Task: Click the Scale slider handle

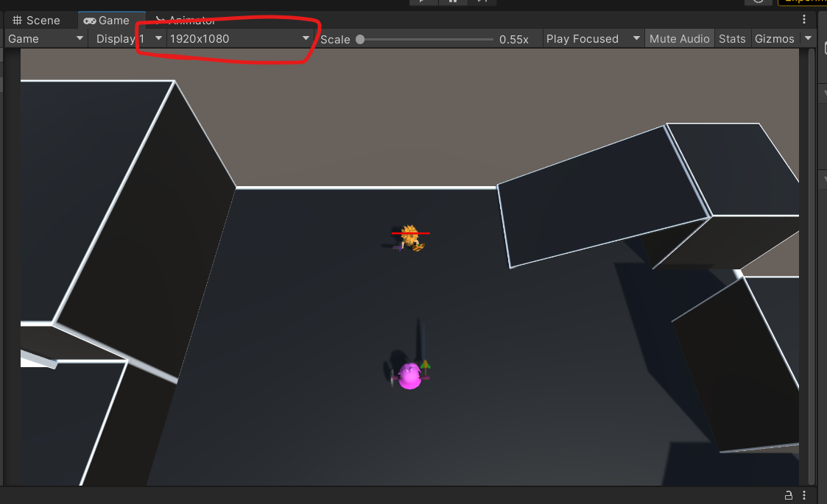Action: (x=360, y=40)
